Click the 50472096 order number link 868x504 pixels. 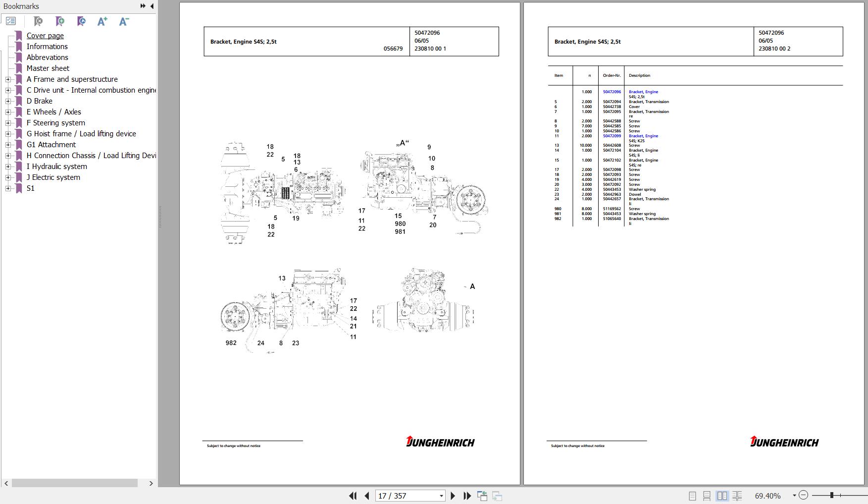[x=612, y=92]
